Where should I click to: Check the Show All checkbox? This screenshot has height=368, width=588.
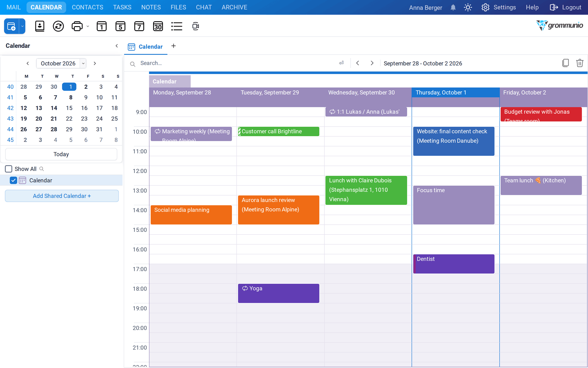(9, 169)
